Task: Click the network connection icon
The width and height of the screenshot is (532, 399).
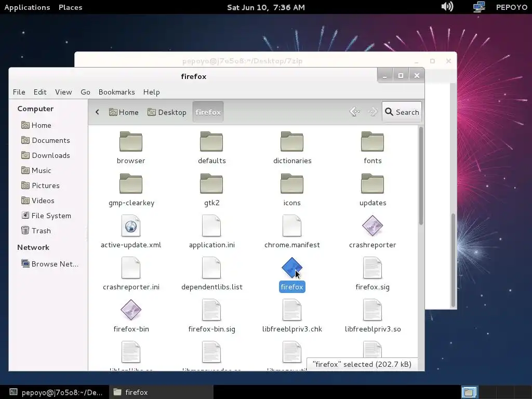Action: coord(478,7)
